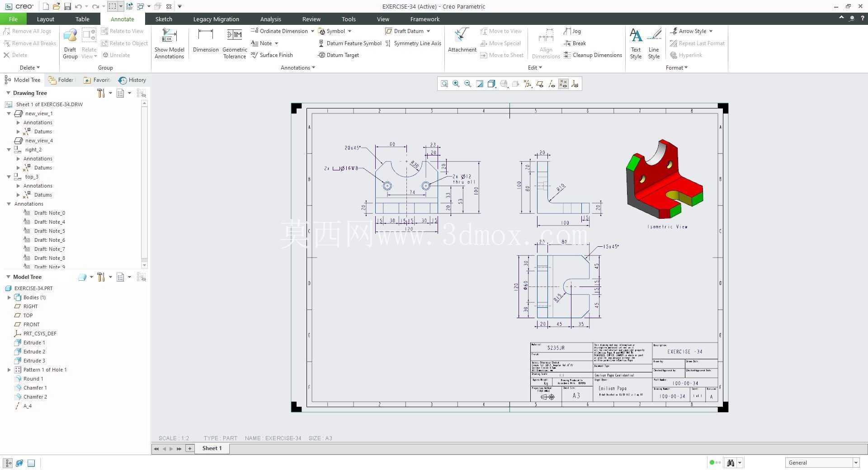Collapse the right_2 node in Drawing Tree
The width and height of the screenshot is (868, 470).
coord(9,150)
